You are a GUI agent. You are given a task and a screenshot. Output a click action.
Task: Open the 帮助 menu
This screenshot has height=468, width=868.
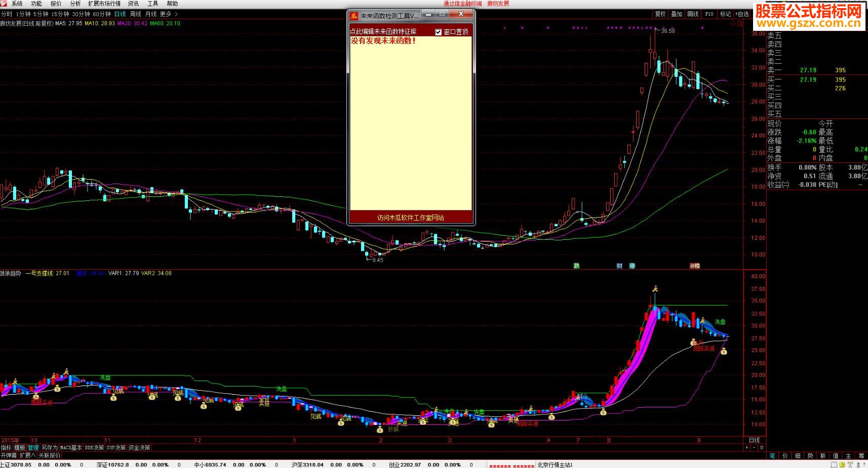click(x=172, y=4)
